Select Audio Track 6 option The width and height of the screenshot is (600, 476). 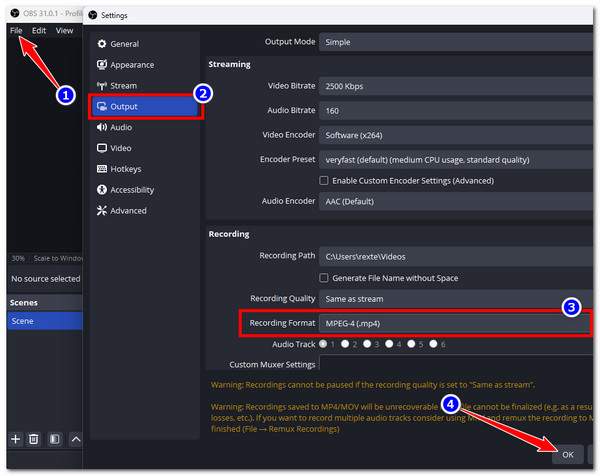[x=434, y=344]
